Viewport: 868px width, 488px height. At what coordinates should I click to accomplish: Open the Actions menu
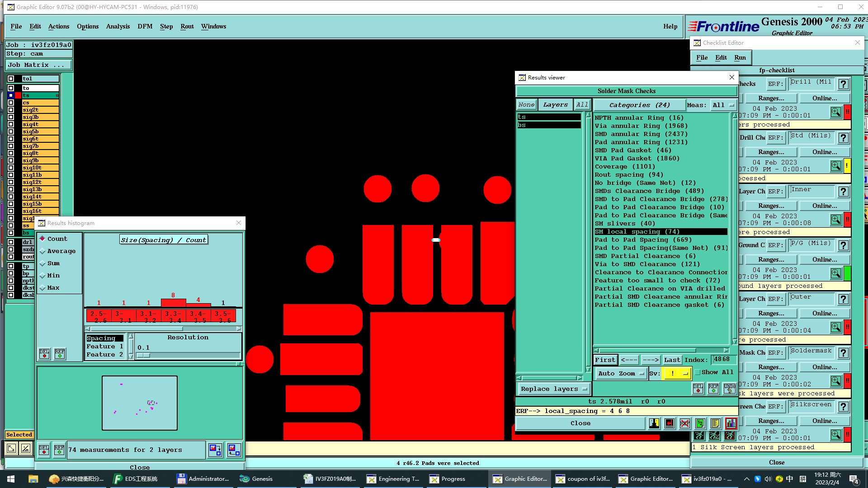(59, 27)
